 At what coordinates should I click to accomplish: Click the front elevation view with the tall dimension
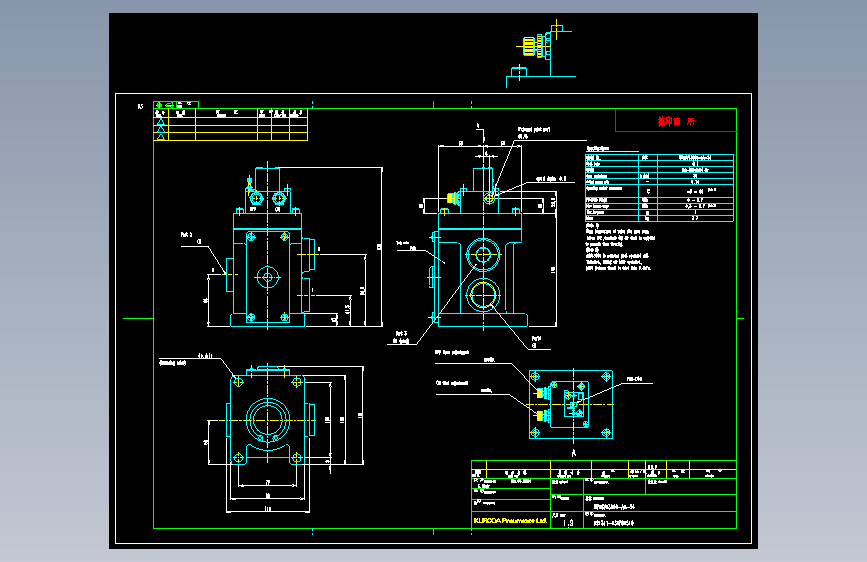(x=281, y=247)
